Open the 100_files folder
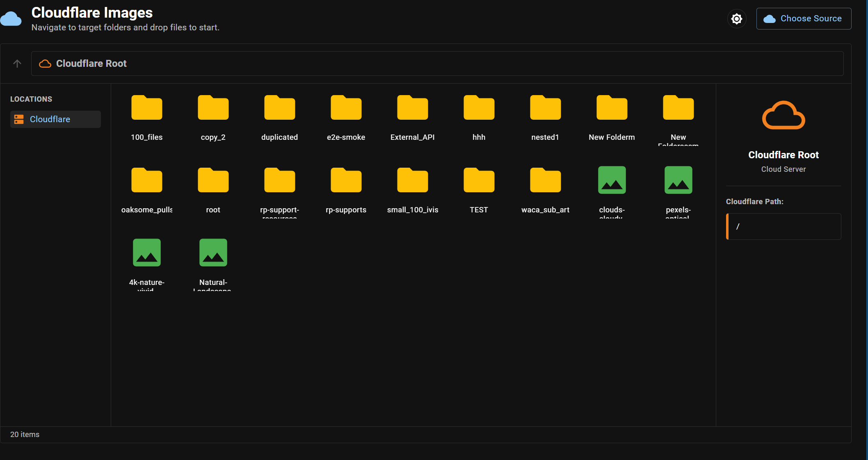868x460 pixels. [146, 117]
